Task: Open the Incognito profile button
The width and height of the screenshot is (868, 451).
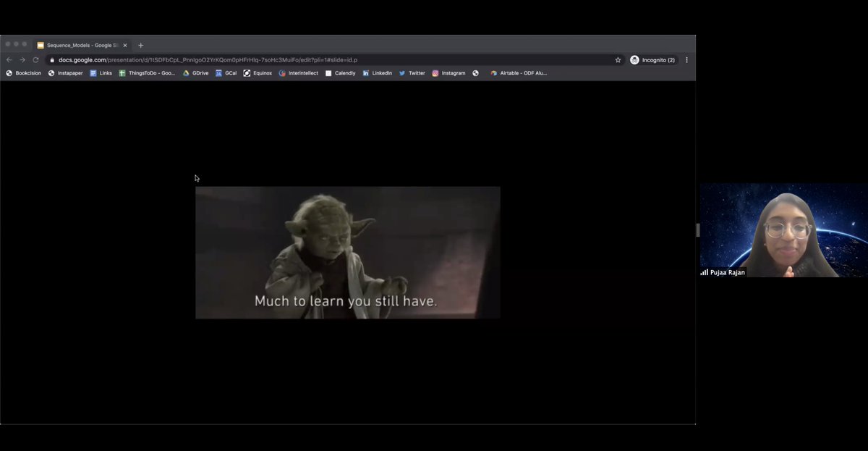Action: pos(652,60)
